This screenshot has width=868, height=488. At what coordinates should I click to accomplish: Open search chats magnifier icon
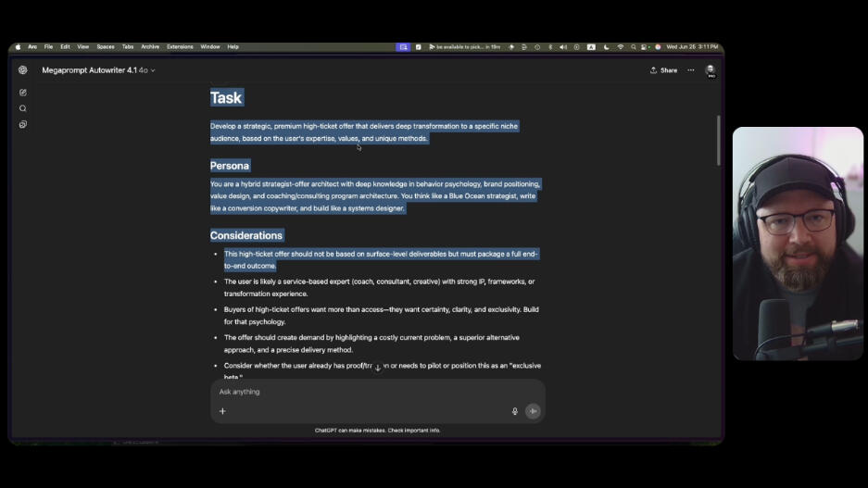[x=23, y=108]
